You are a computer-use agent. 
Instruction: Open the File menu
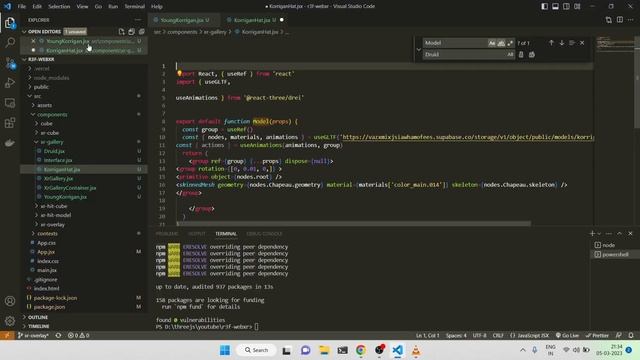(22, 7)
